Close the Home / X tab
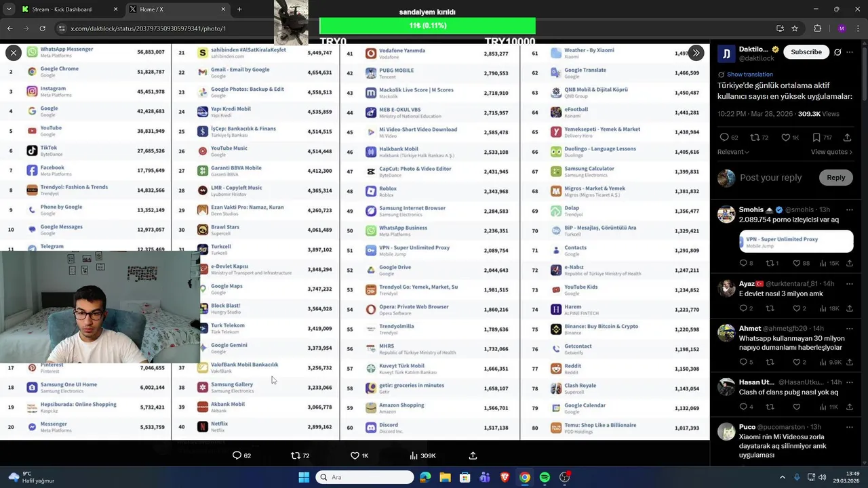Image resolution: width=868 pixels, height=488 pixels. pyautogui.click(x=223, y=9)
